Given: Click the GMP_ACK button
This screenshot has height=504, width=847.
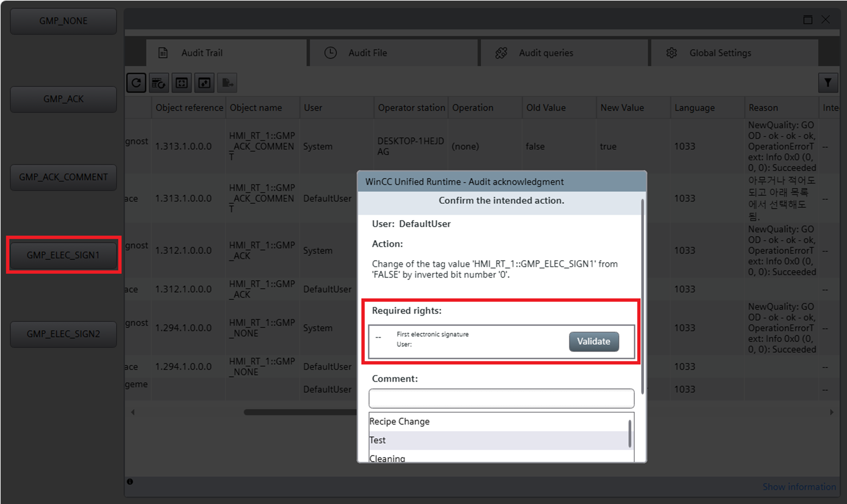Looking at the screenshot, I should [63, 99].
